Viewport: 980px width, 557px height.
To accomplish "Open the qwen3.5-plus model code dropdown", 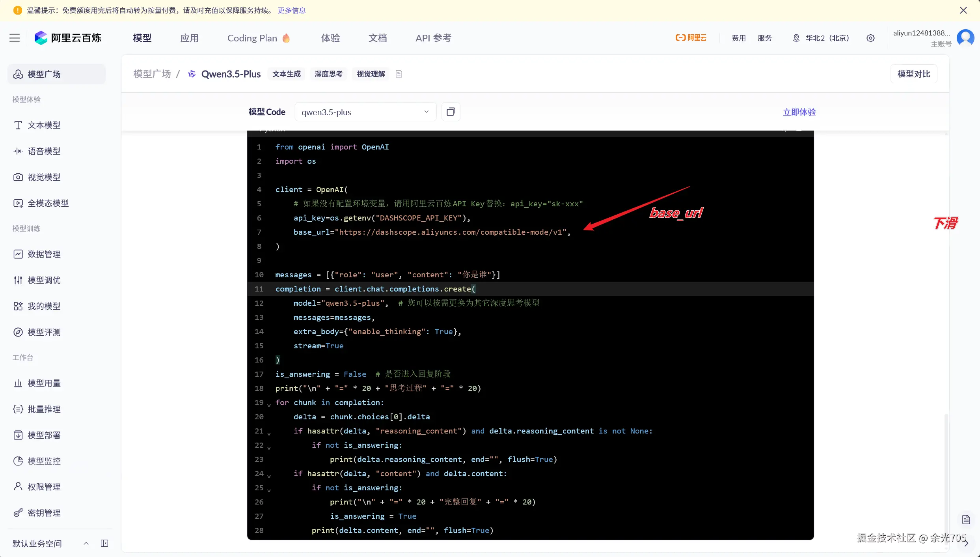I will coord(365,112).
